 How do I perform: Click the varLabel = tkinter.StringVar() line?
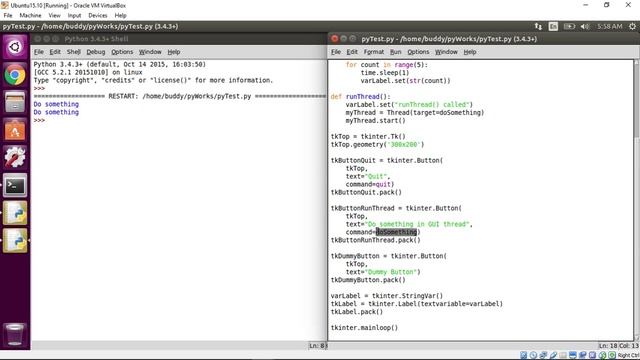(387, 296)
